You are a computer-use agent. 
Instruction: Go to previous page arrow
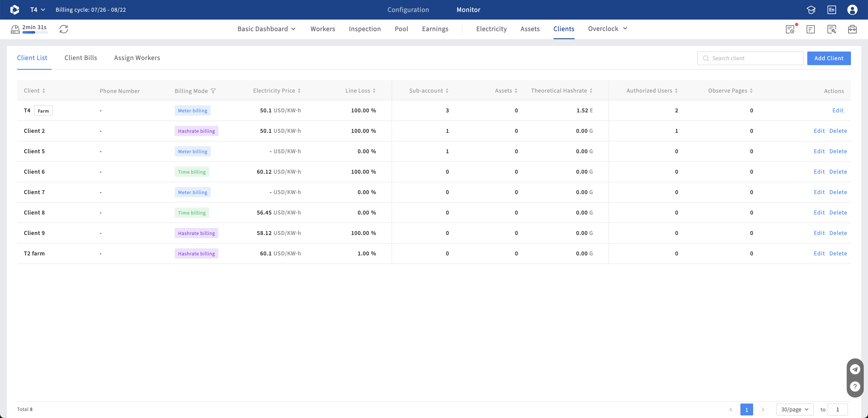click(x=731, y=409)
